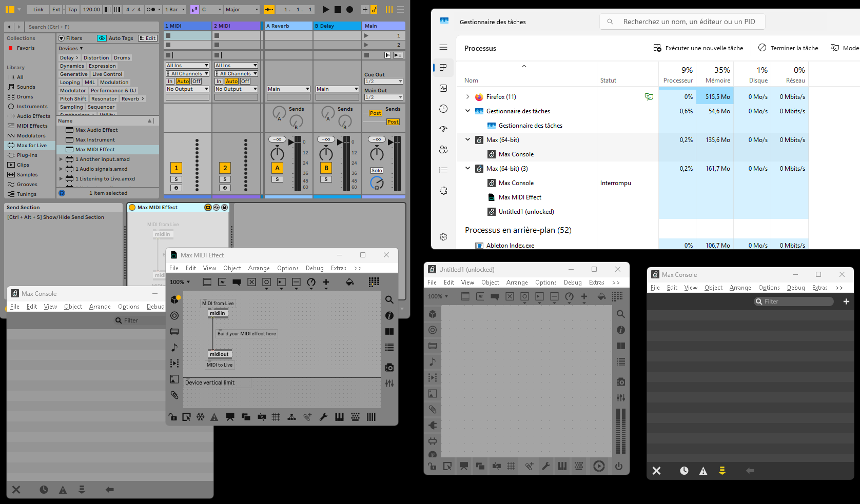This screenshot has width=860, height=504.
Task: Click power audio icon in Untitled1 bottom bar
Action: (619, 466)
